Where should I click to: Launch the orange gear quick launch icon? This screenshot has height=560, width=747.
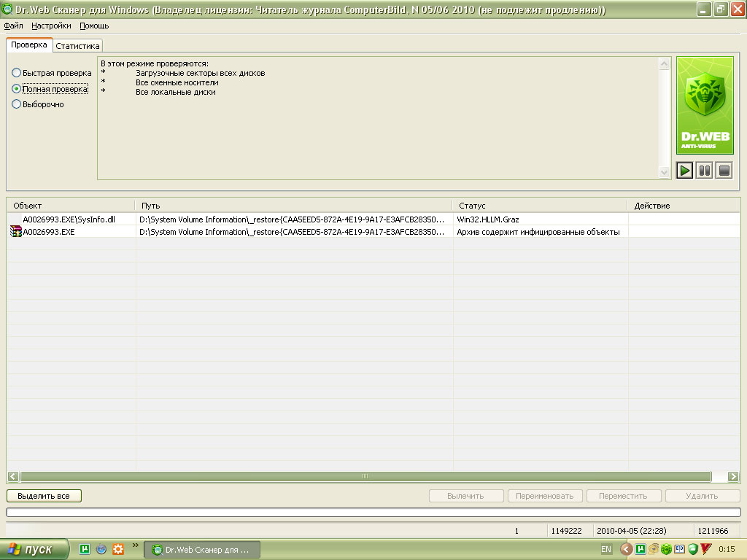pos(118,549)
